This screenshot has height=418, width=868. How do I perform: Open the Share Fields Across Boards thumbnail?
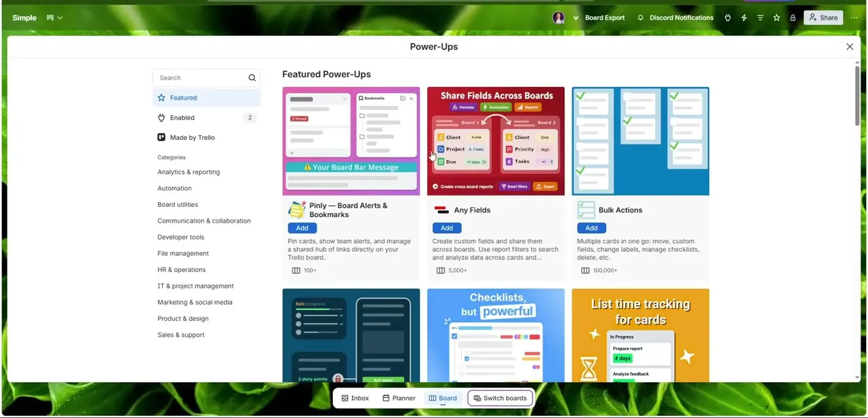(x=496, y=141)
